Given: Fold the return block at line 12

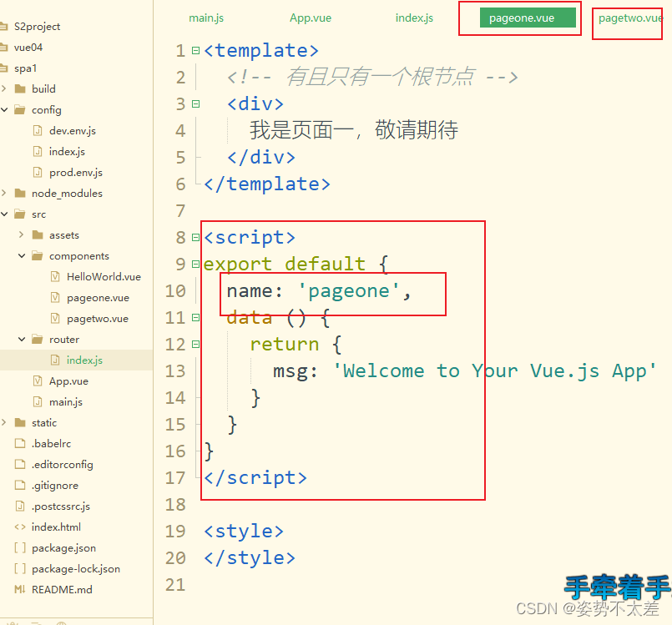Looking at the screenshot, I should click(x=196, y=345).
